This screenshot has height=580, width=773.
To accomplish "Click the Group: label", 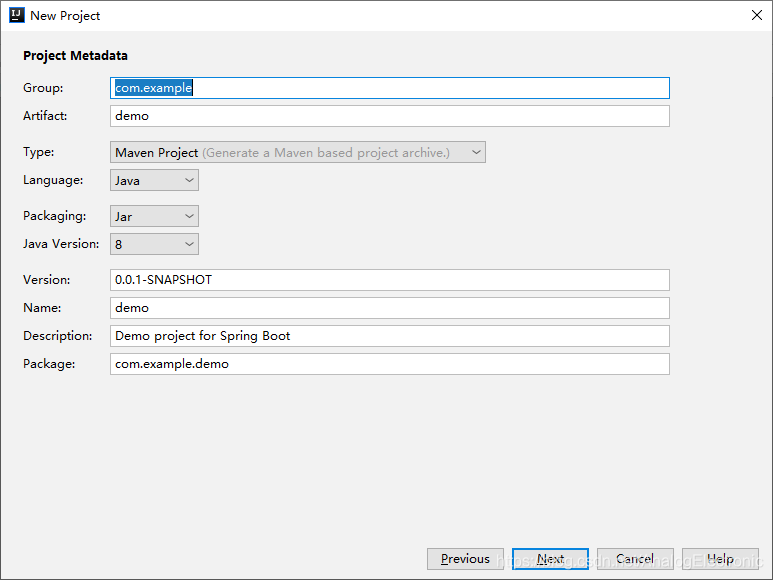I will 43,88.
